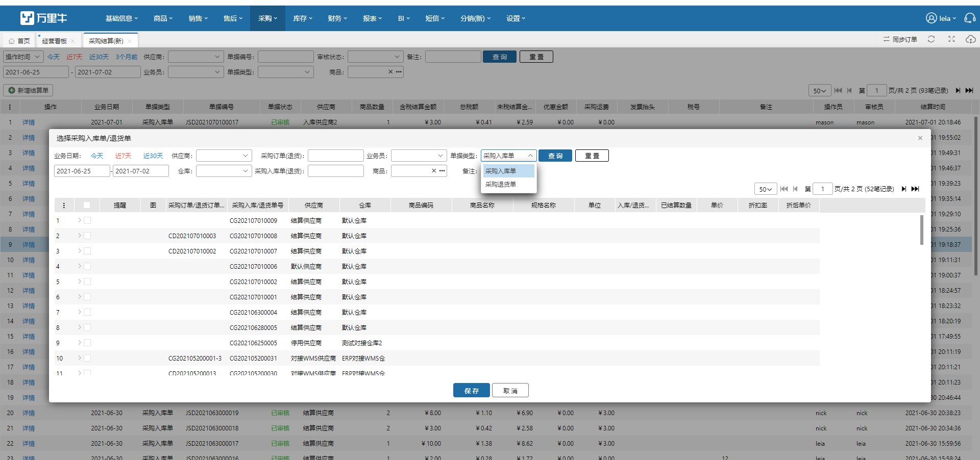Viewport: 980px width, 460px height.
Task: Select 采购入库单 option in dropdown list
Action: (509, 171)
